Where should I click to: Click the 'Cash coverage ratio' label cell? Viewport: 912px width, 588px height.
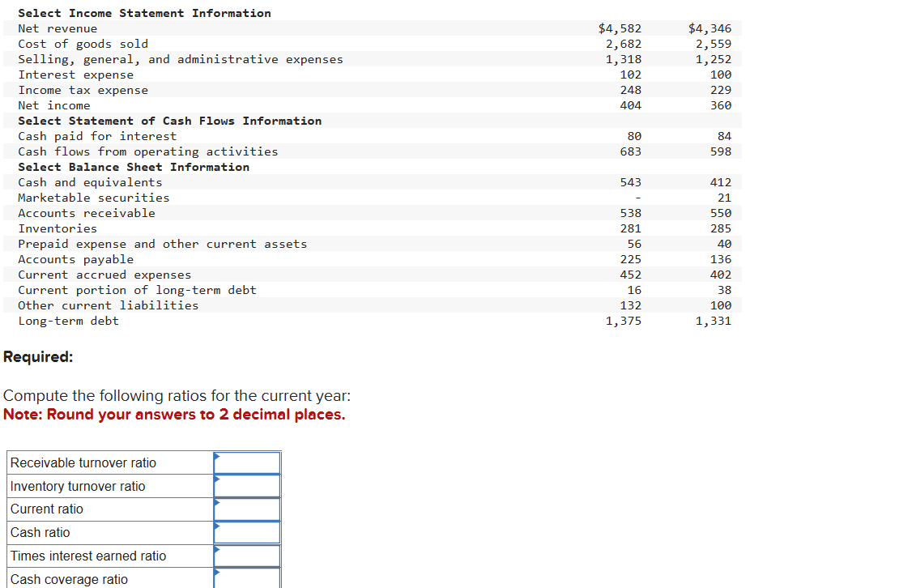[110, 579]
